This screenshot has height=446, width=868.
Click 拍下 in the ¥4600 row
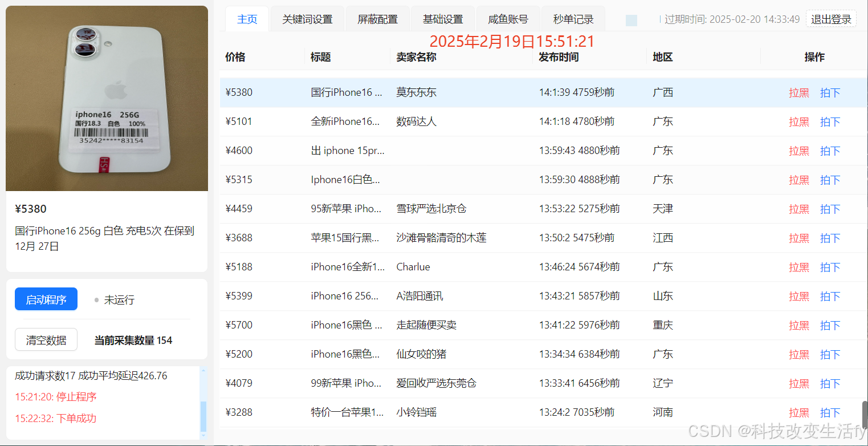point(830,151)
